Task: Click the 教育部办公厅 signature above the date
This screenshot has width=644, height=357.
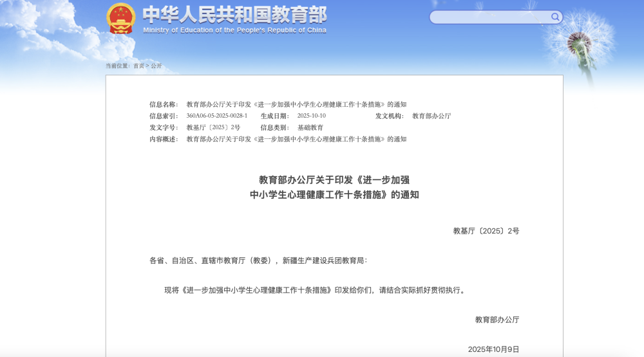Action: click(497, 320)
